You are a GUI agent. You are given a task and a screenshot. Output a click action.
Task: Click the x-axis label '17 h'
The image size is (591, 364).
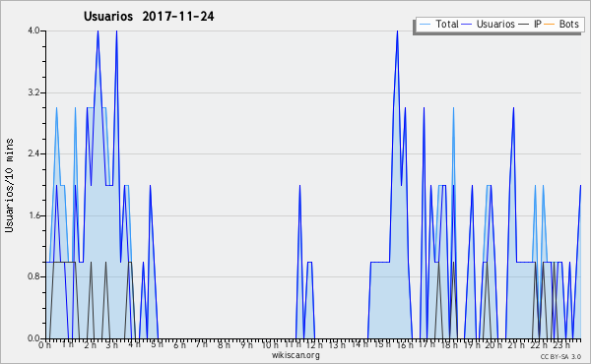click(427, 344)
